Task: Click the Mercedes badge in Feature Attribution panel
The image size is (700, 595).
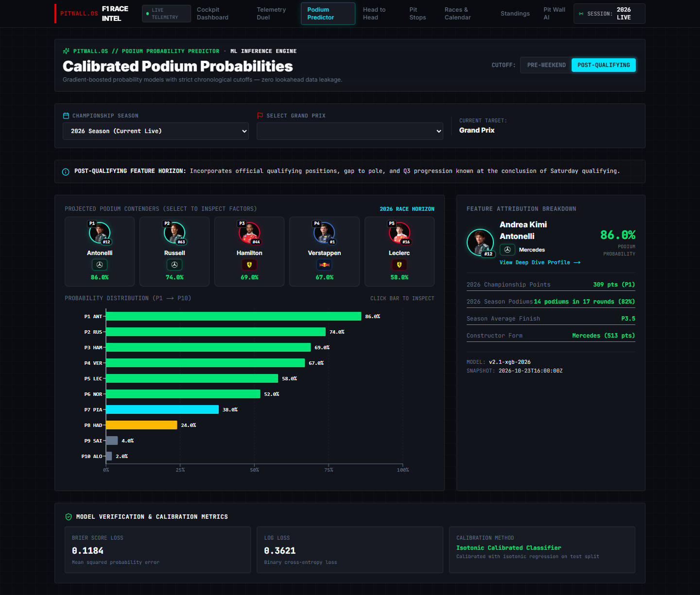Action: 507,250
